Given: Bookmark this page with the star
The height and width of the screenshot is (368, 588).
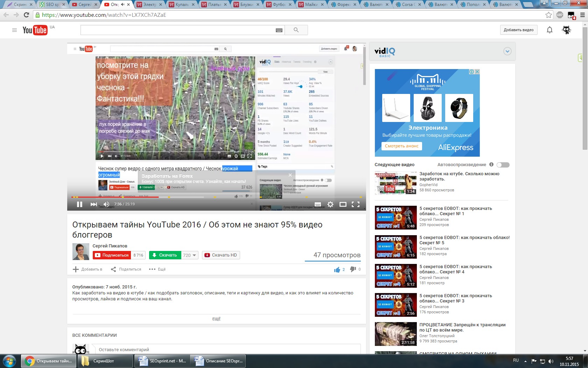Looking at the screenshot, I should [548, 15].
